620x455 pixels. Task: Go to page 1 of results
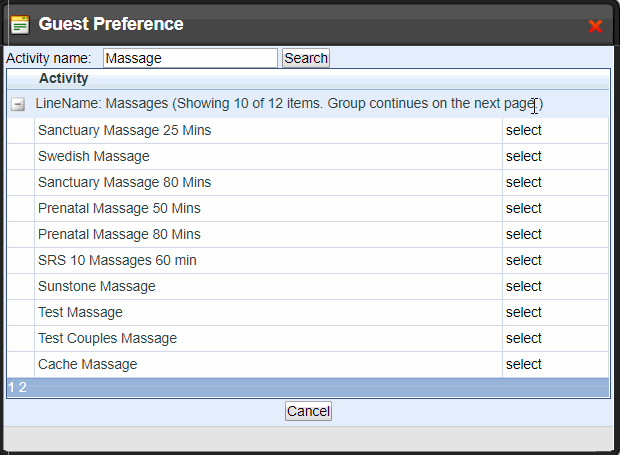pos(11,387)
